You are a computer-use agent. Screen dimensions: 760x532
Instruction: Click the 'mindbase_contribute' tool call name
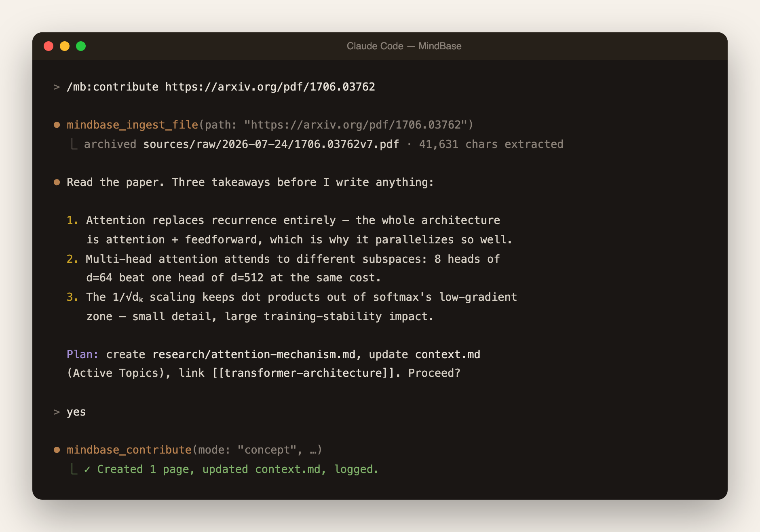[129, 450]
